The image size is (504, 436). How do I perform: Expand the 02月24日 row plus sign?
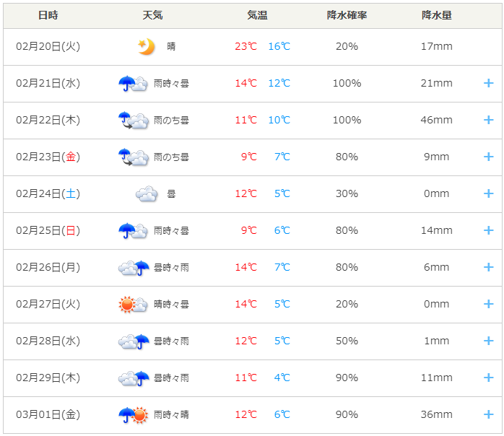click(488, 193)
